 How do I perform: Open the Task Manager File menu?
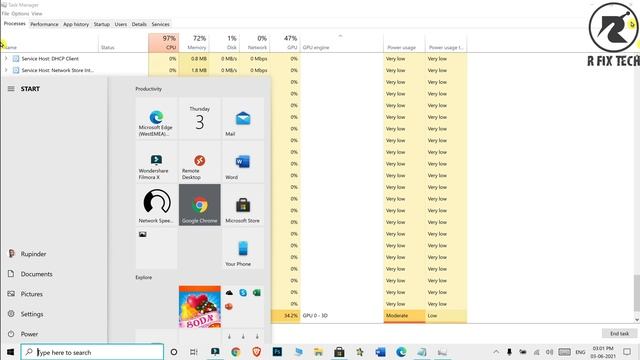coord(5,13)
